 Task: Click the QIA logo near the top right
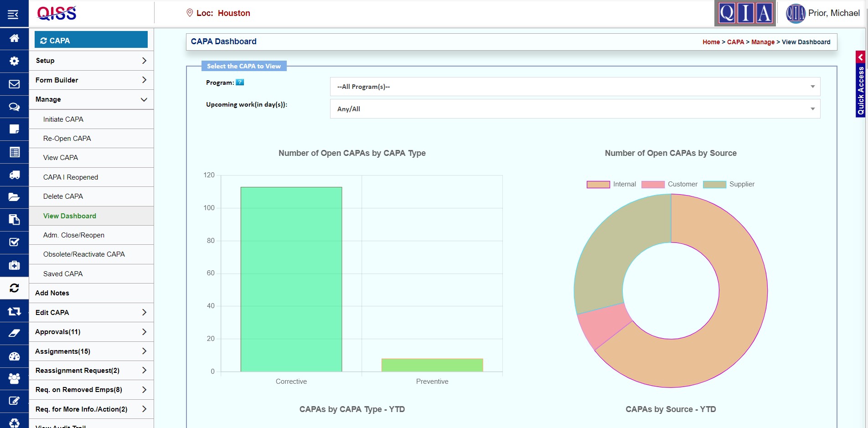(744, 13)
